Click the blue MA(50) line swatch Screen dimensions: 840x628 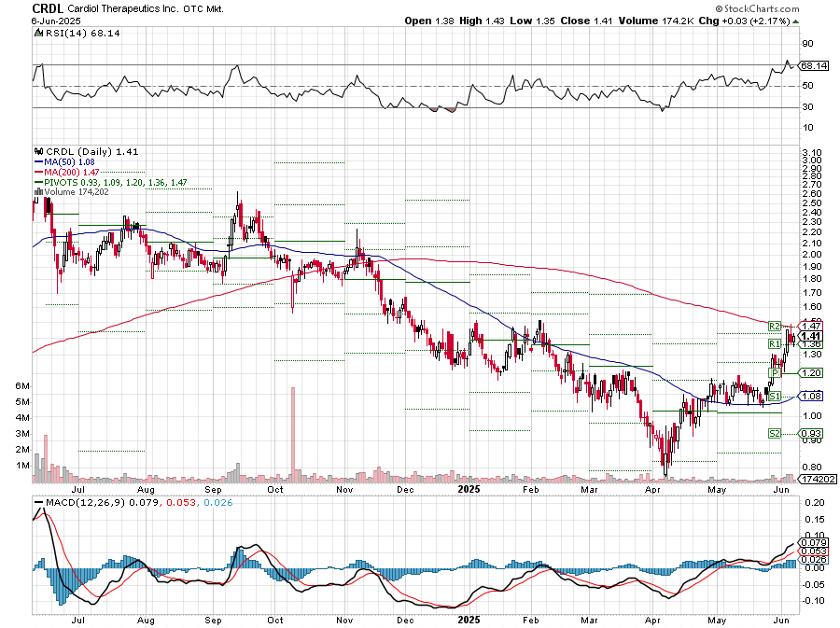38,162
